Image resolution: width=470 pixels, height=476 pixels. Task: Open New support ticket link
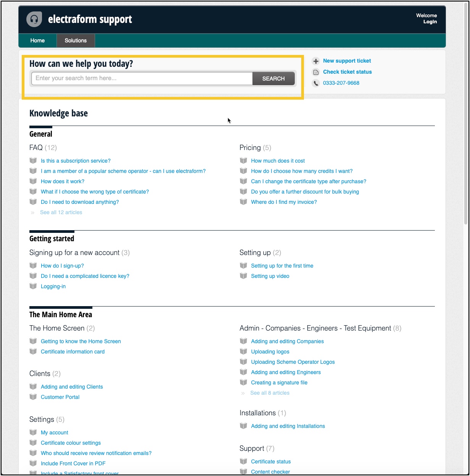347,61
